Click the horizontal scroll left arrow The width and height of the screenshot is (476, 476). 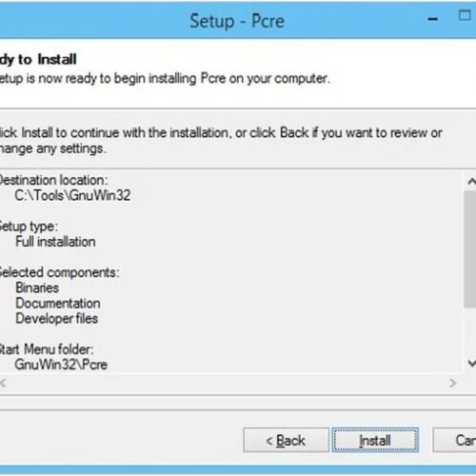pos(3,383)
